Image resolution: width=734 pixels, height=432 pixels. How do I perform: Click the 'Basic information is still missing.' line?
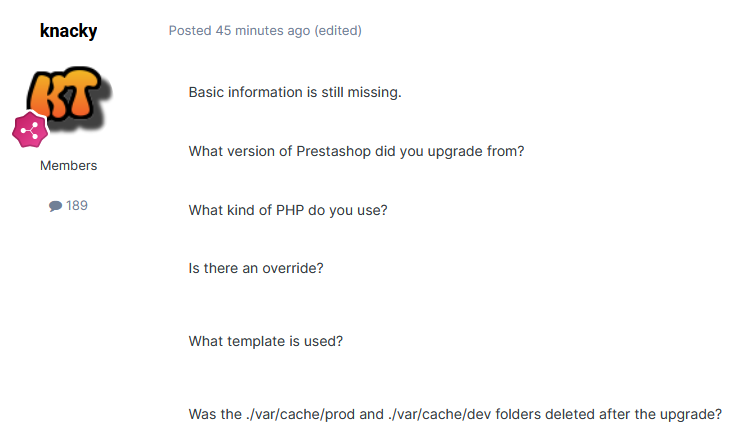295,92
